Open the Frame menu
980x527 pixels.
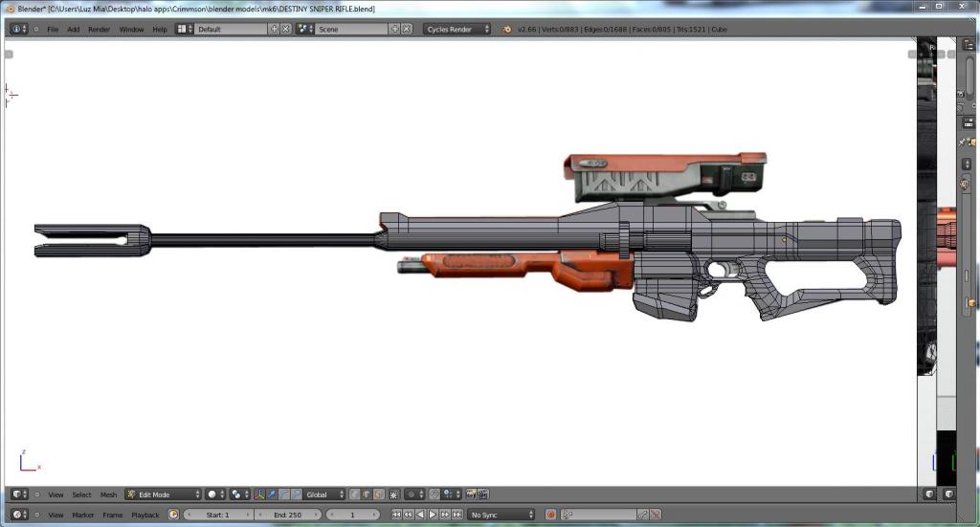pos(113,516)
